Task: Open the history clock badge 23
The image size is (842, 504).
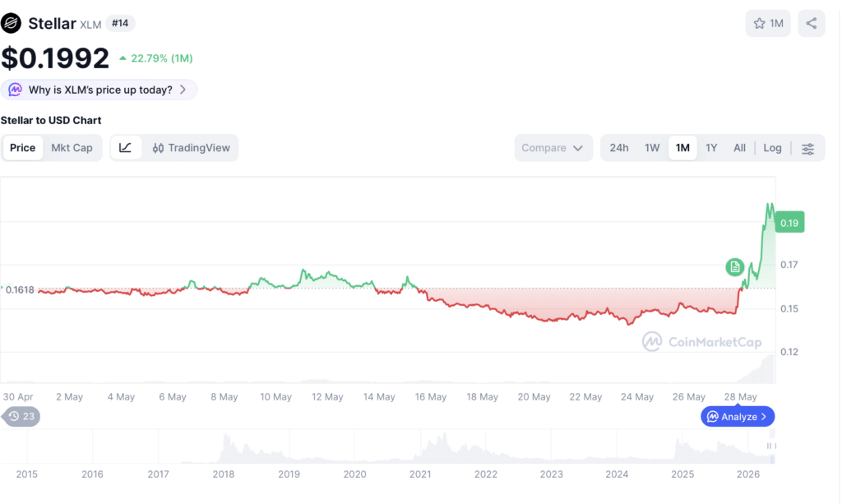Action: [21, 417]
